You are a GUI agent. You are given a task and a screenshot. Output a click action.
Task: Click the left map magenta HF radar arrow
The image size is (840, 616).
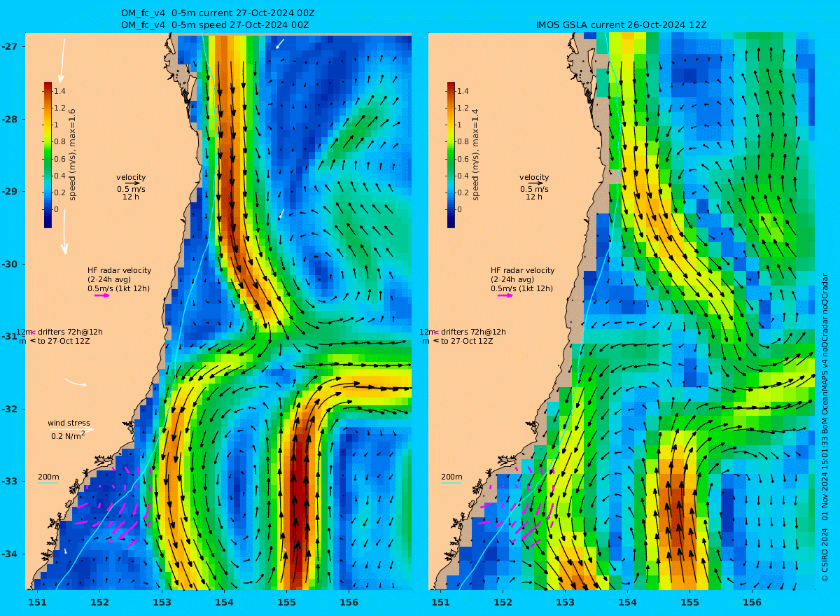pyautogui.click(x=102, y=295)
